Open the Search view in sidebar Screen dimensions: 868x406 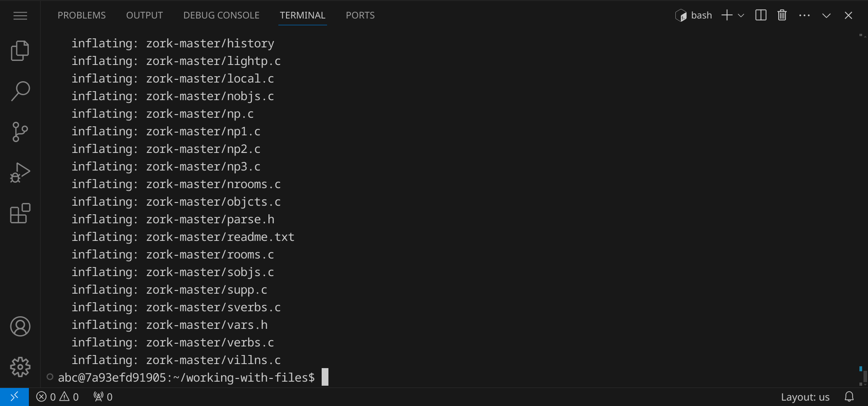20,91
